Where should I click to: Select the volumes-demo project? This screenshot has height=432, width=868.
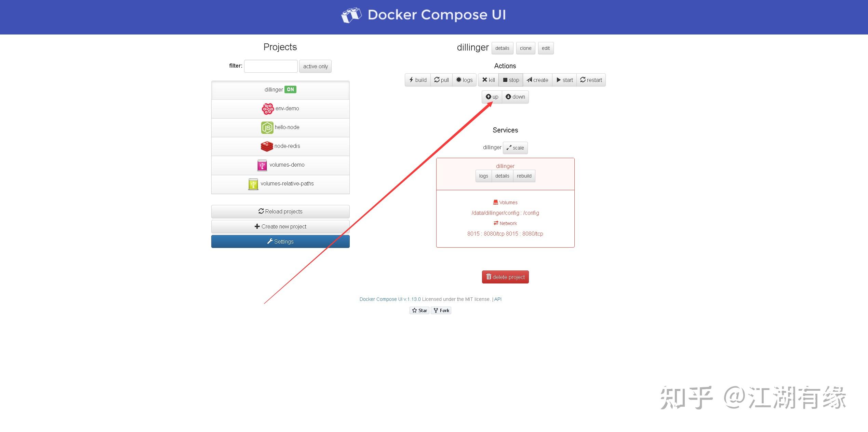[280, 165]
